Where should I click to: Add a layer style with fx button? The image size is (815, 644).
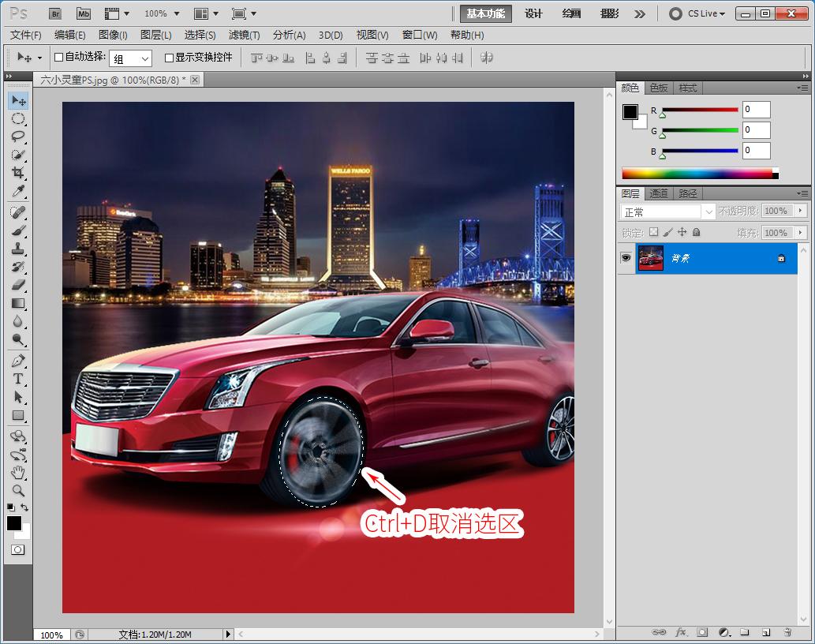tap(681, 633)
